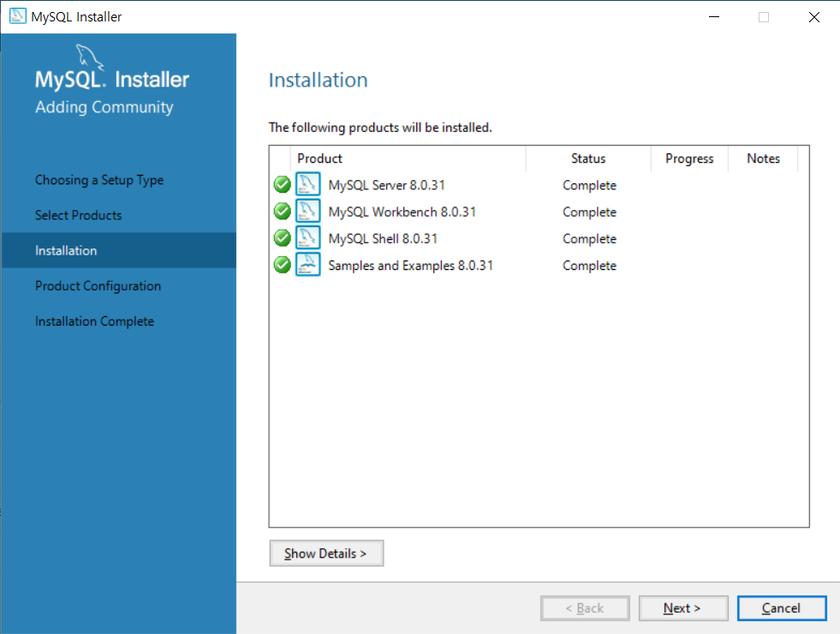Click the MySQL dolphin logo in sidebar
The height and width of the screenshot is (634, 840).
point(89,57)
